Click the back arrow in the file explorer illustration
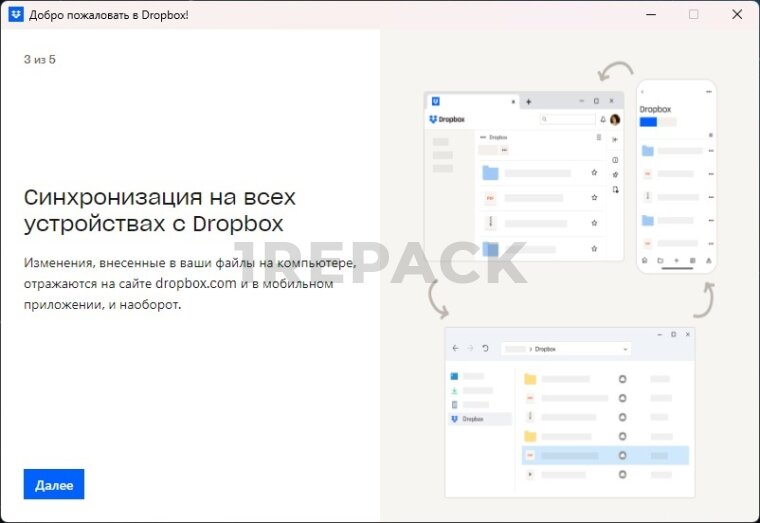The width and height of the screenshot is (760, 523). pos(455,348)
